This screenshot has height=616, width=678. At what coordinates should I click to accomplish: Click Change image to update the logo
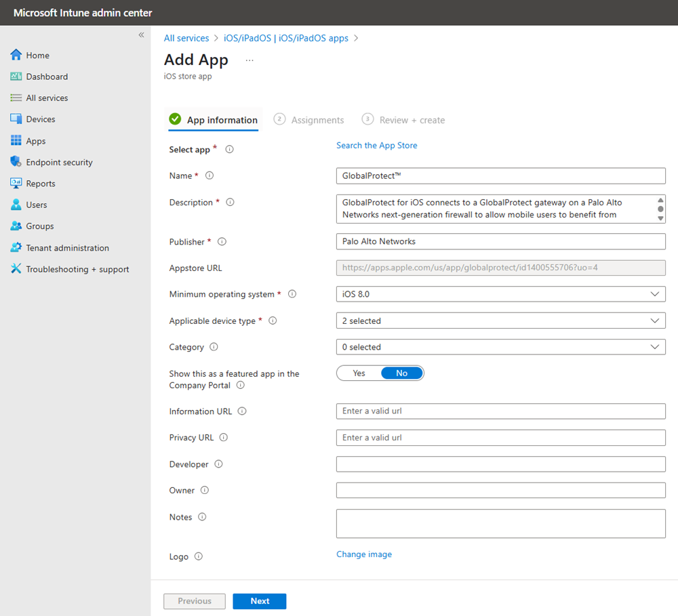tap(364, 554)
